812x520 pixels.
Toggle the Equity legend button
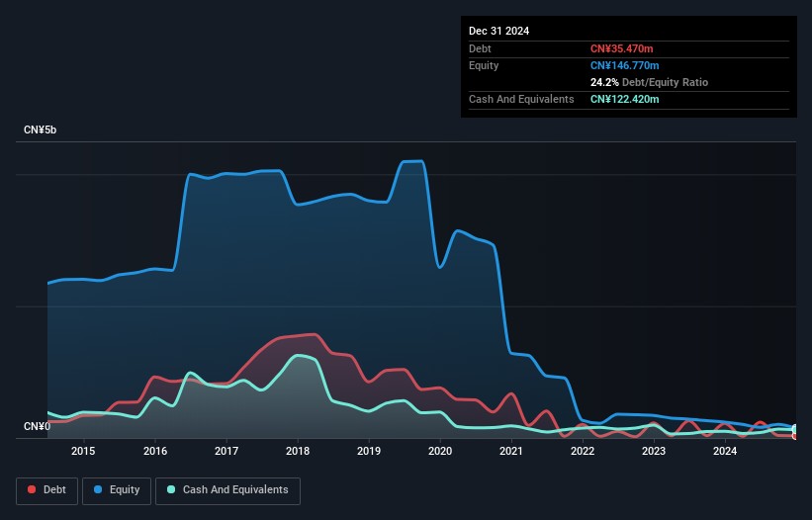coord(117,490)
